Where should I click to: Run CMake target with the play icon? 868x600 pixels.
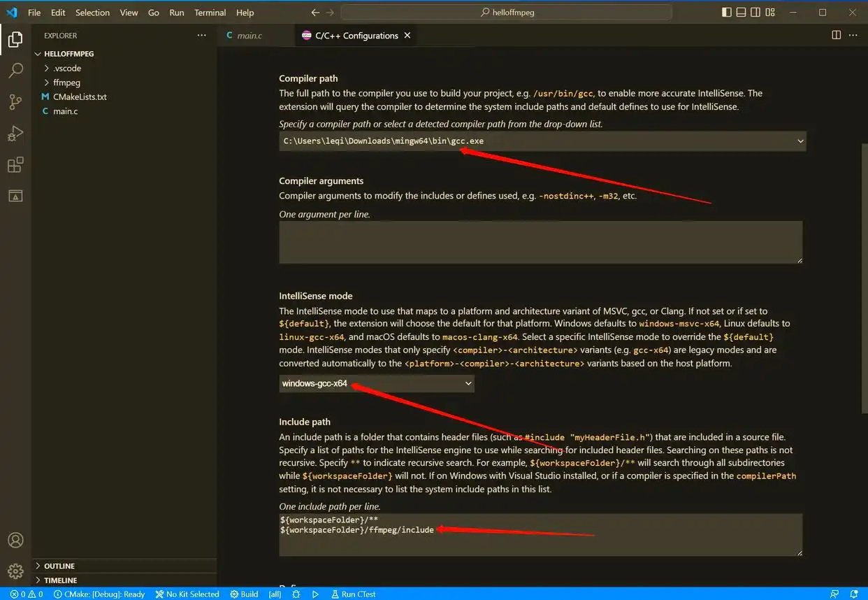click(x=315, y=594)
